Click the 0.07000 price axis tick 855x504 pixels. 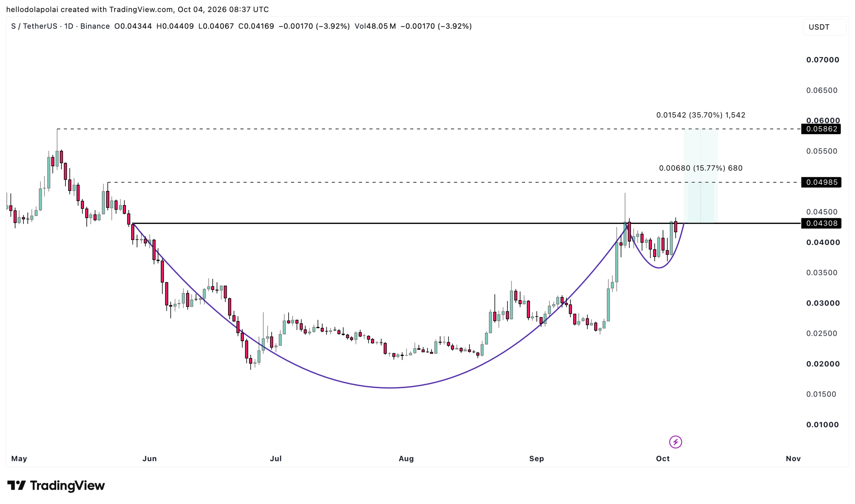tap(823, 60)
